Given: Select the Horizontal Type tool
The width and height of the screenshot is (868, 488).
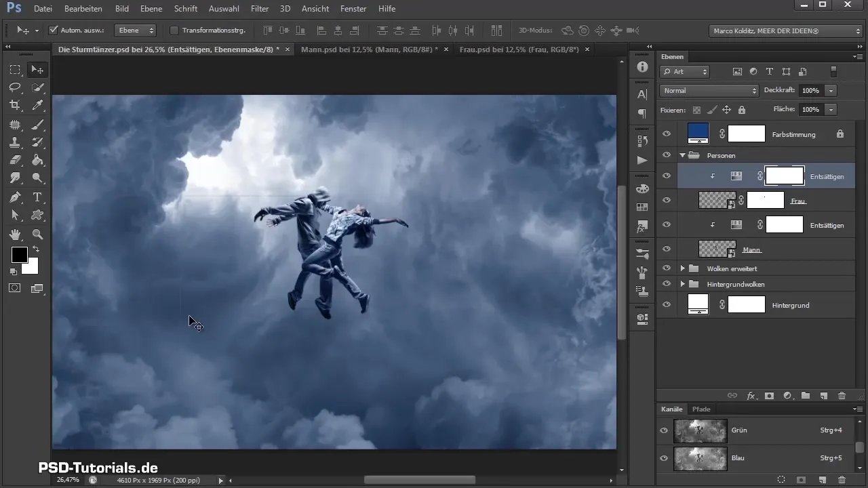Looking at the screenshot, I should pos(38,197).
